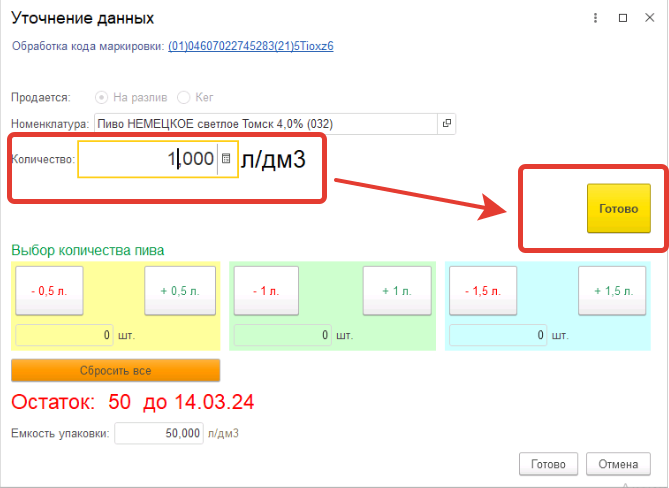The width and height of the screenshot is (669, 488).
Task: Open the marking code link (01)04607022745283
Action: coord(250,46)
